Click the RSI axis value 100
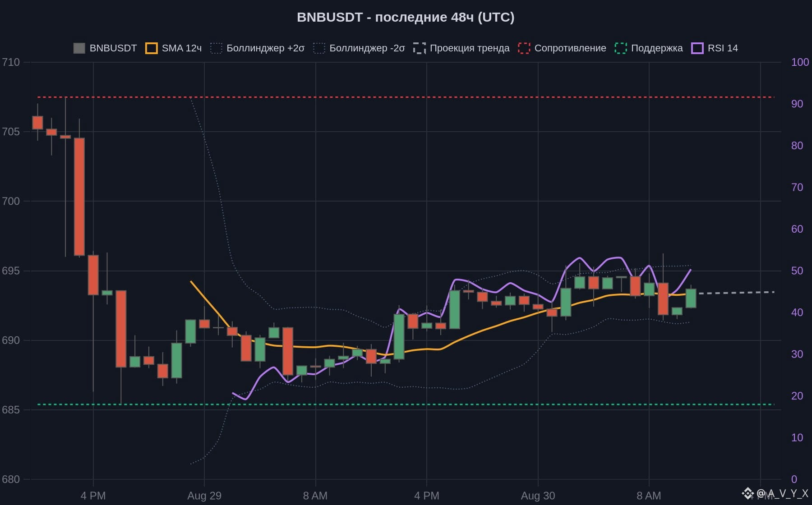 pos(800,62)
